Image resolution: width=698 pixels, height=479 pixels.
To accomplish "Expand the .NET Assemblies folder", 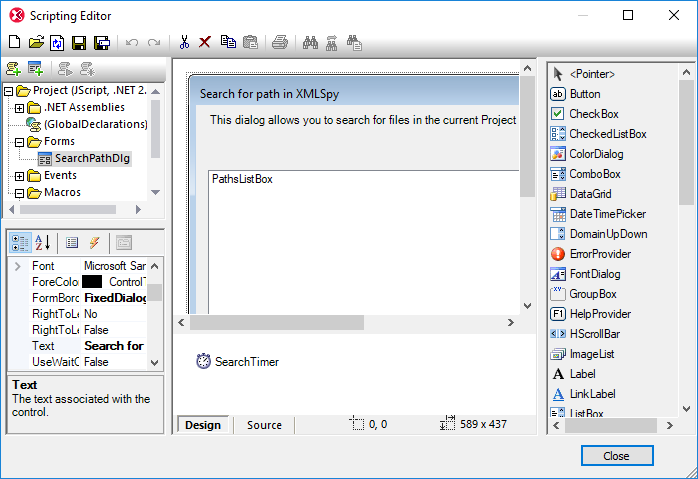I will pyautogui.click(x=19, y=108).
